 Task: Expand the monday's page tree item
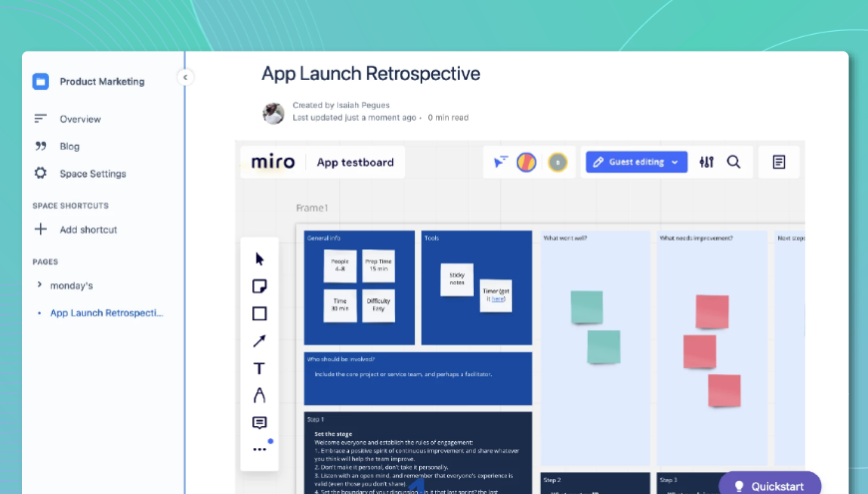39,284
